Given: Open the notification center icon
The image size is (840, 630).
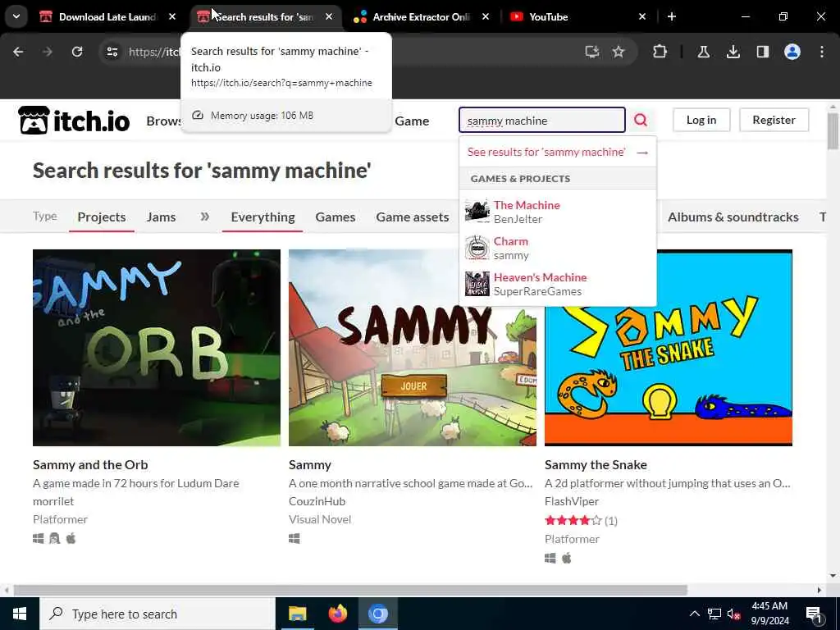Looking at the screenshot, I should tap(814, 614).
